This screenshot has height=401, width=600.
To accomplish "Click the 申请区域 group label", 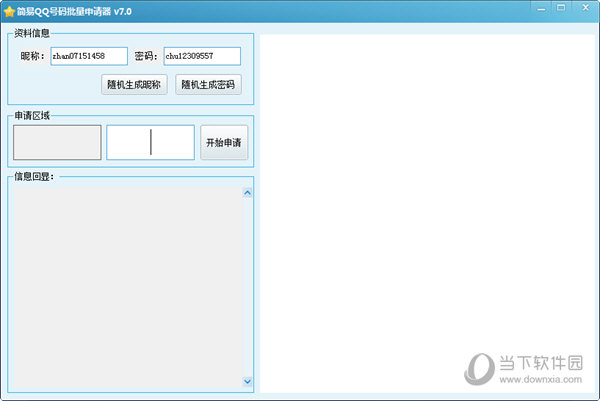I will click(x=32, y=116).
